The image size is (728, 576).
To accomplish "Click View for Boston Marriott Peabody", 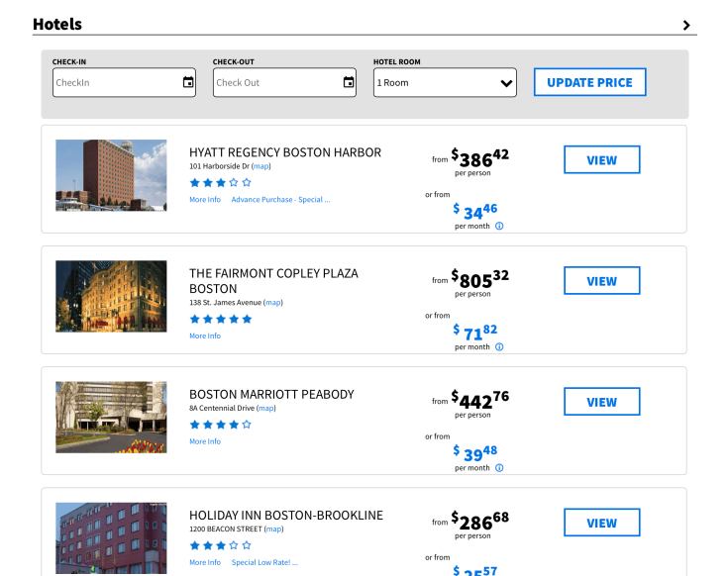I will (601, 402).
